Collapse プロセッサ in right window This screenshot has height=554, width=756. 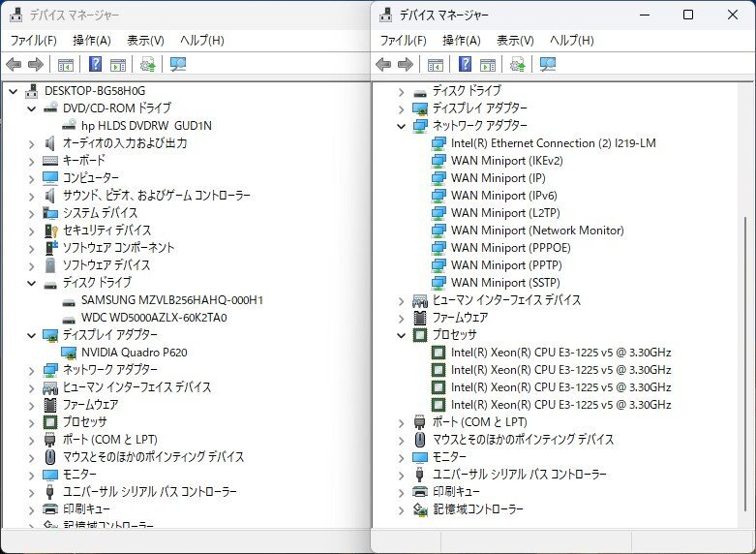(401, 335)
